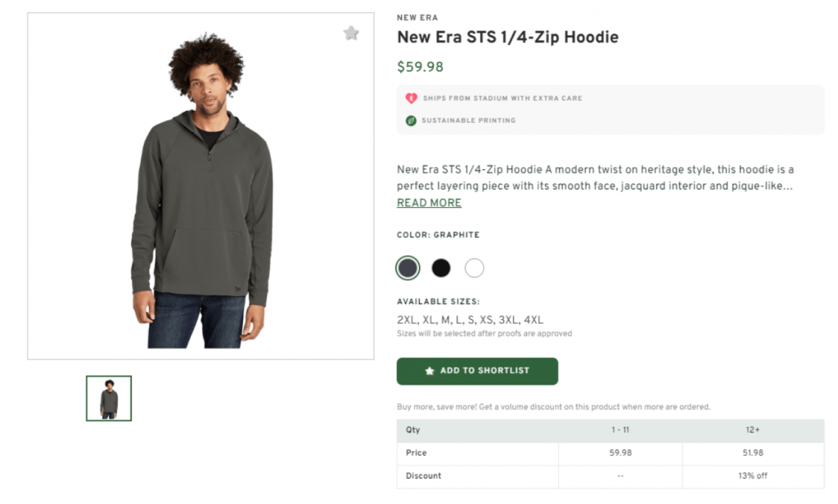Select the Graphite color swatch
838x504 pixels.
coord(408,268)
